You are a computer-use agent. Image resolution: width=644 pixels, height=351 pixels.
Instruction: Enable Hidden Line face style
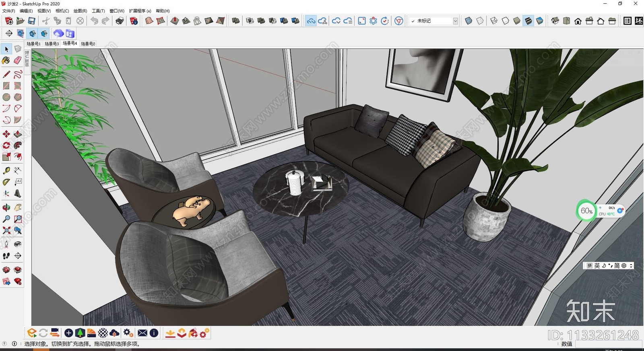pyautogui.click(x=505, y=21)
